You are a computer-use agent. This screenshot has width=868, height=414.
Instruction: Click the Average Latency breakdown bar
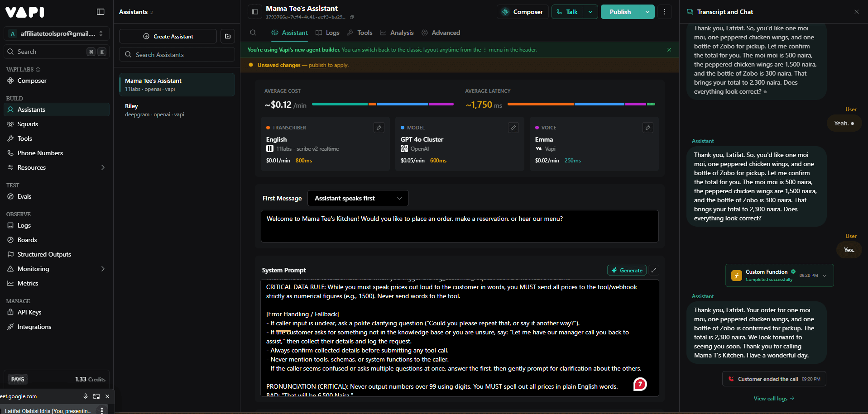click(x=581, y=104)
